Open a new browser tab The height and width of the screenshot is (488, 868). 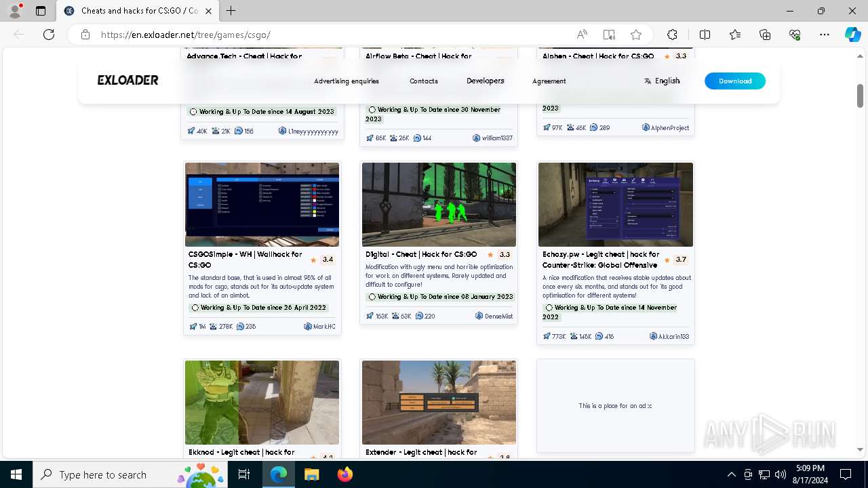(x=231, y=11)
